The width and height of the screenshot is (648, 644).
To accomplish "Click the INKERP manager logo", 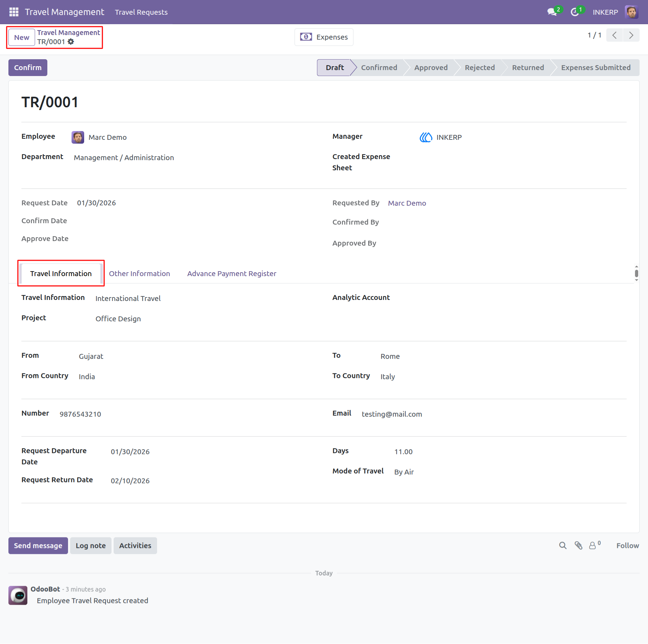I will [x=426, y=137].
